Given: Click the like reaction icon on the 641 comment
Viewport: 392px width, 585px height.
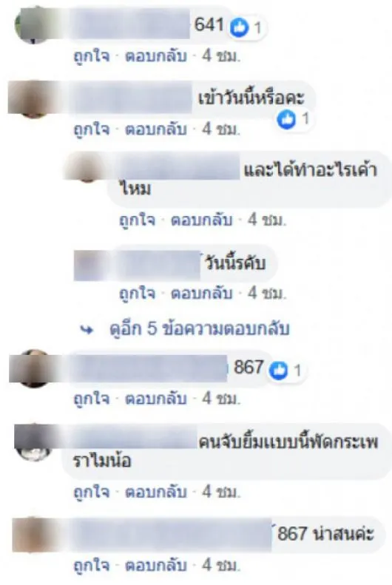Looking at the screenshot, I should click(x=239, y=27).
